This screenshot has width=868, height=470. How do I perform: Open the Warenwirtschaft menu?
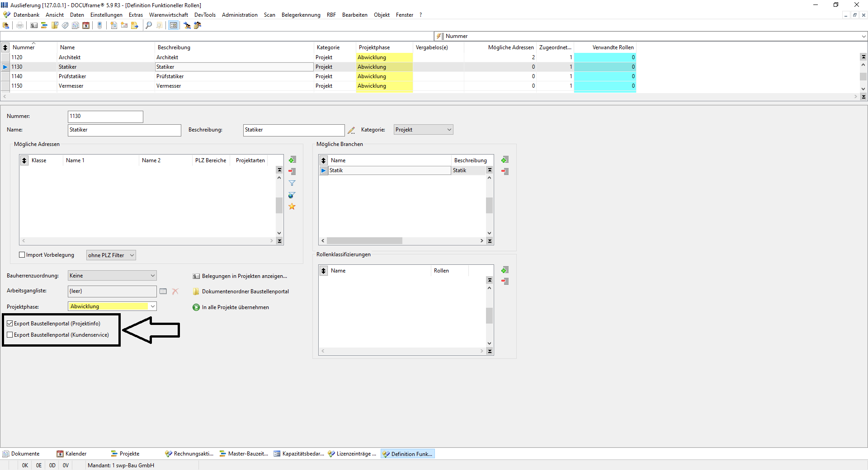169,15
